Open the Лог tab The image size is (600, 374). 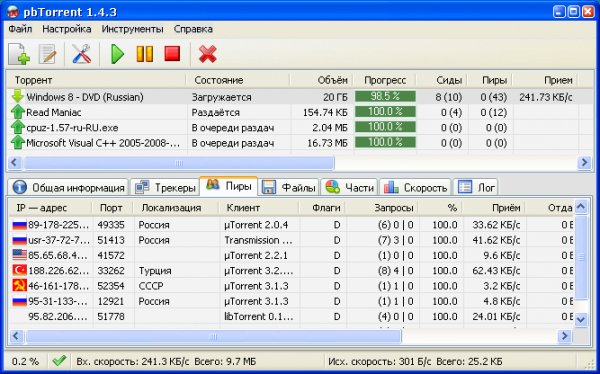tap(476, 188)
